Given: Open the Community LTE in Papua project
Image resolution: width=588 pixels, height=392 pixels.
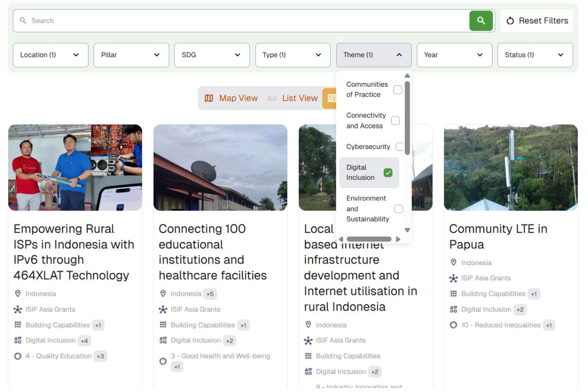Looking at the screenshot, I should tap(498, 236).
